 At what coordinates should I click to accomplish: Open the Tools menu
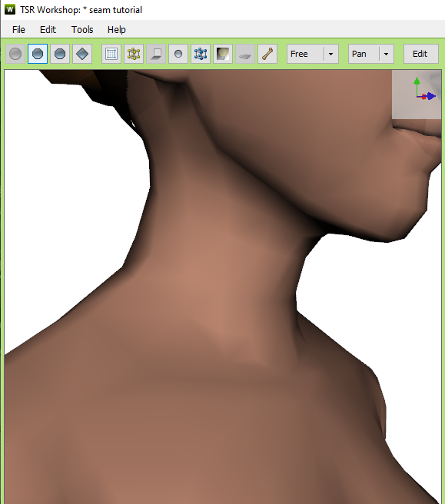82,29
